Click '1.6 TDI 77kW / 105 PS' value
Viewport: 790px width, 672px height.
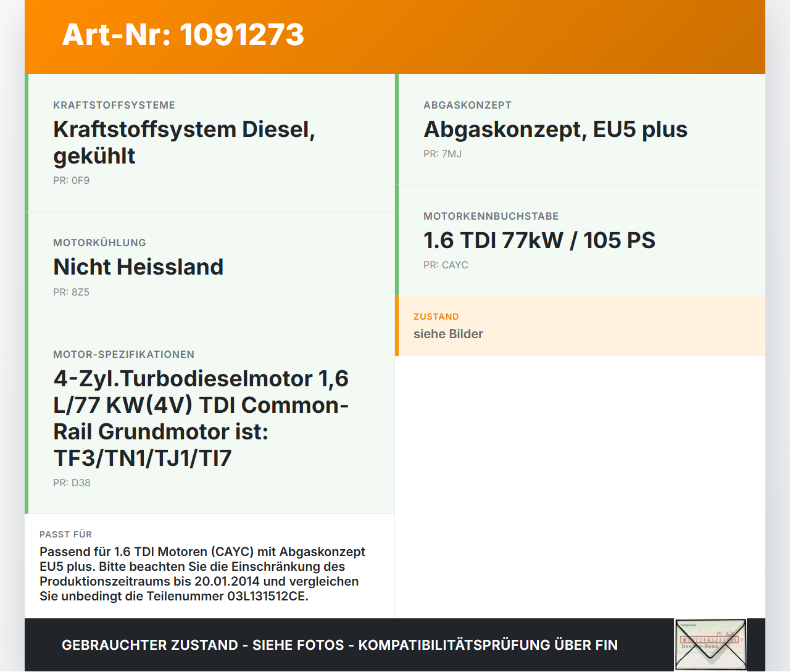click(539, 241)
